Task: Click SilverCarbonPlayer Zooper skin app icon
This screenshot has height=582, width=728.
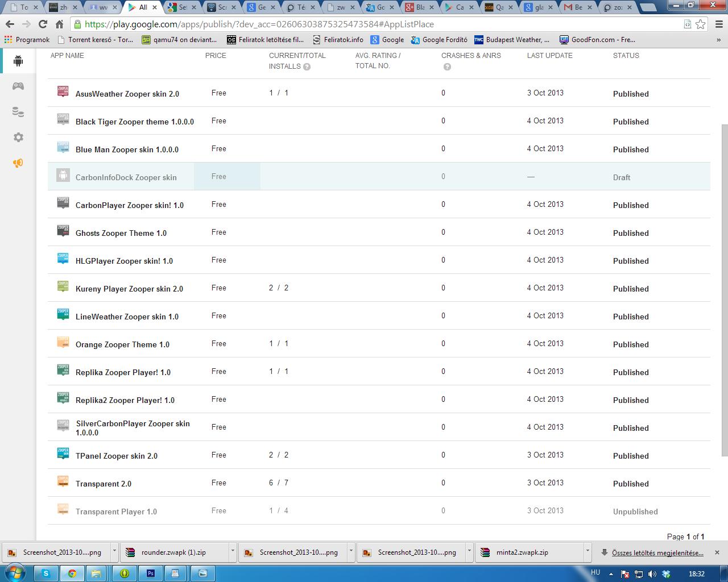Action: tap(63, 426)
